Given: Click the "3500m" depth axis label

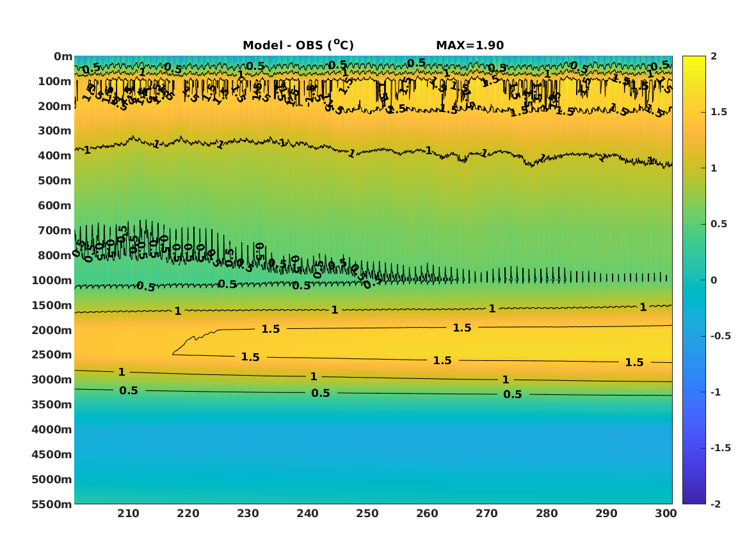Looking at the screenshot, I should coord(52,404).
